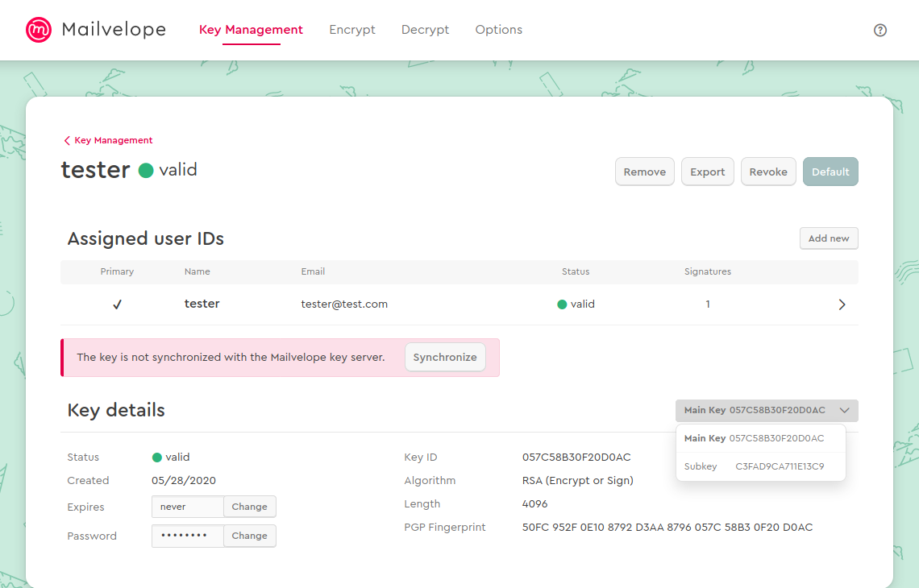Click the password input field
The height and width of the screenshot is (588, 919).
point(187,536)
